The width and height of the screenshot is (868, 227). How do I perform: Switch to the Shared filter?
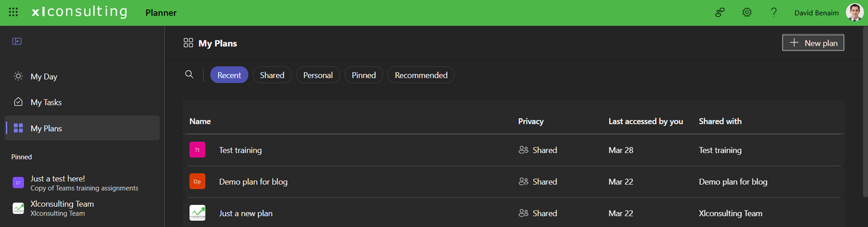(272, 75)
